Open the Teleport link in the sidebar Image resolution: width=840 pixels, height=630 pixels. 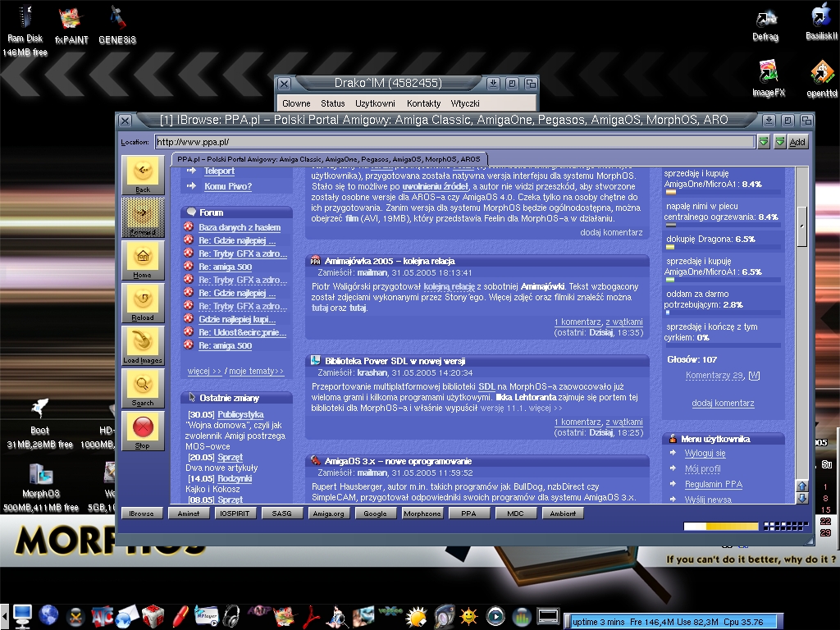219,171
